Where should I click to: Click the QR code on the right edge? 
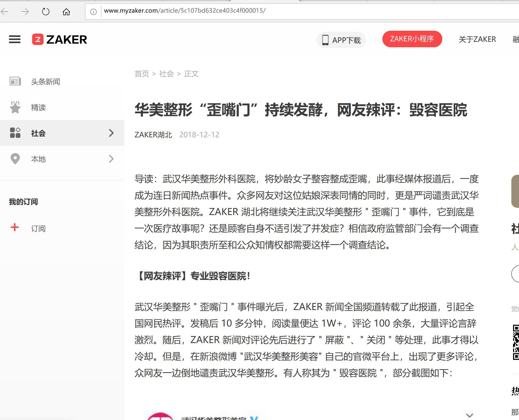point(516,342)
